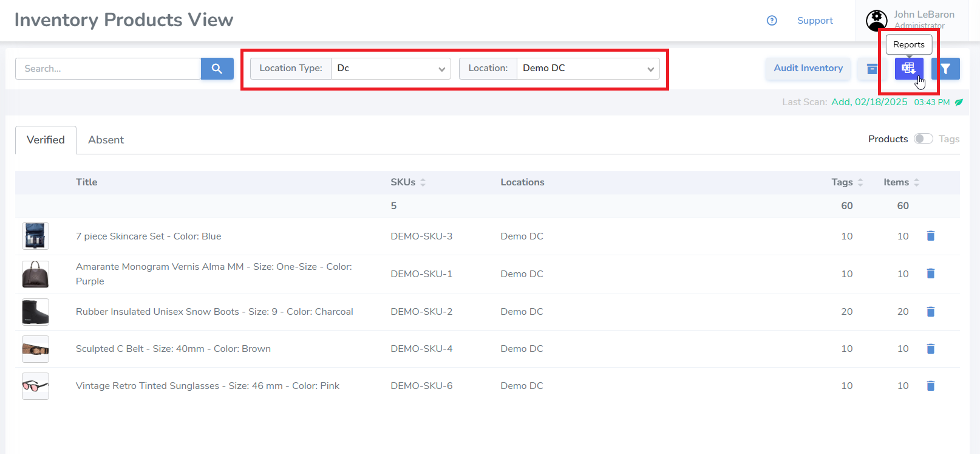This screenshot has height=454, width=980.
Task: Delete the Vintage Retro Tinted Sunglasses row
Action: point(930,386)
